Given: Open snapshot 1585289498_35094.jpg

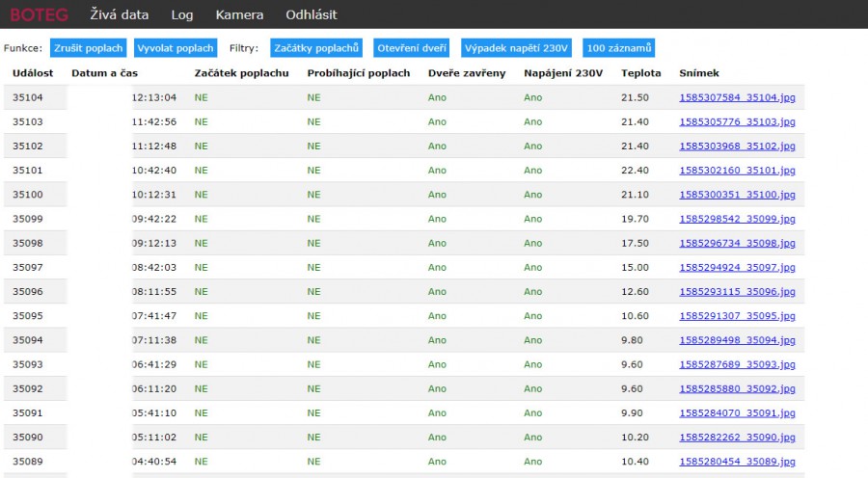Looking at the screenshot, I should click(x=737, y=340).
